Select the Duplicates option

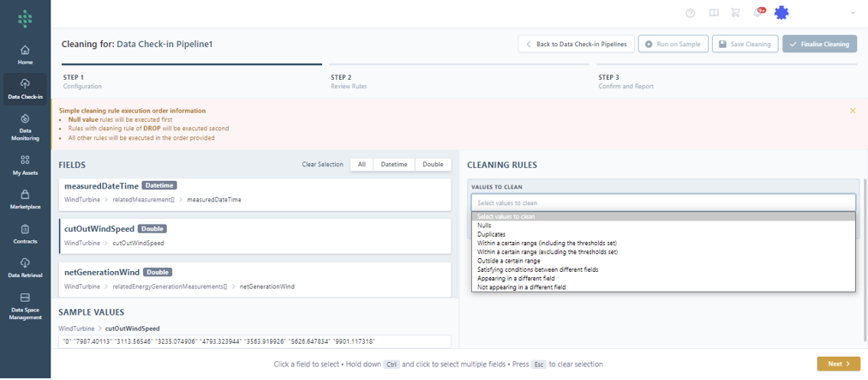(491, 234)
